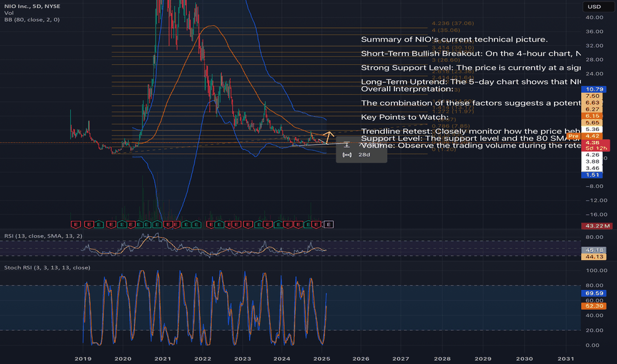Click the blue 1.61 lower band price label
The height and width of the screenshot is (364, 617).
tap(592, 175)
